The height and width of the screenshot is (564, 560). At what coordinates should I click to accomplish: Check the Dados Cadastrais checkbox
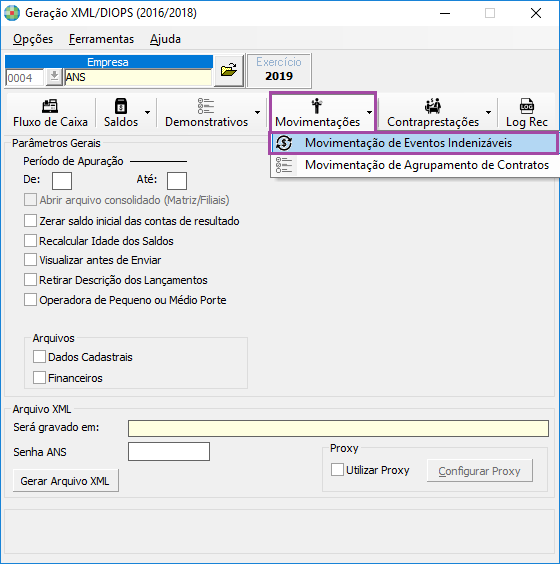click(x=39, y=357)
